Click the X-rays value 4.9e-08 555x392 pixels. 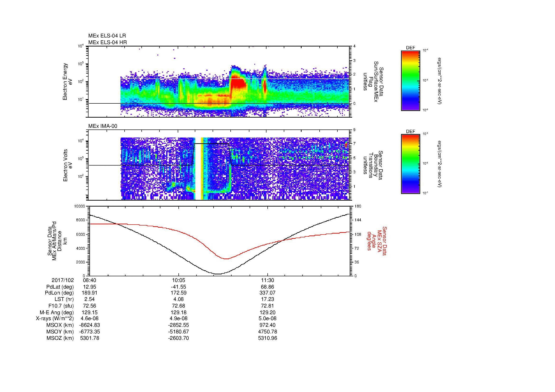[x=178, y=319]
